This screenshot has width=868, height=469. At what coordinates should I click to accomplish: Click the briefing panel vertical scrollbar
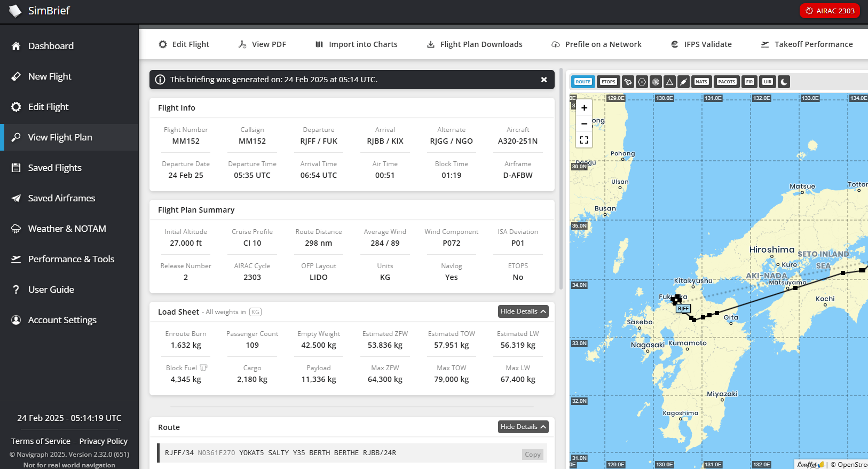click(561, 178)
